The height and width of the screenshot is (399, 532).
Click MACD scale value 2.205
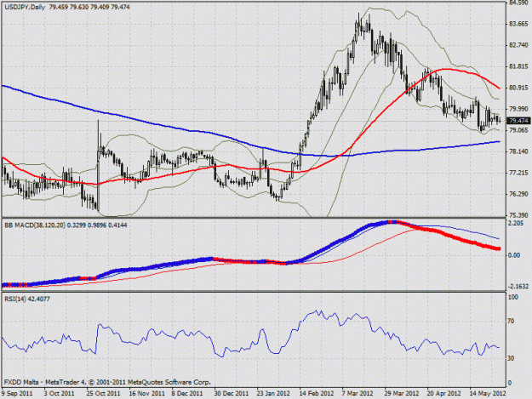pyautogui.click(x=517, y=223)
